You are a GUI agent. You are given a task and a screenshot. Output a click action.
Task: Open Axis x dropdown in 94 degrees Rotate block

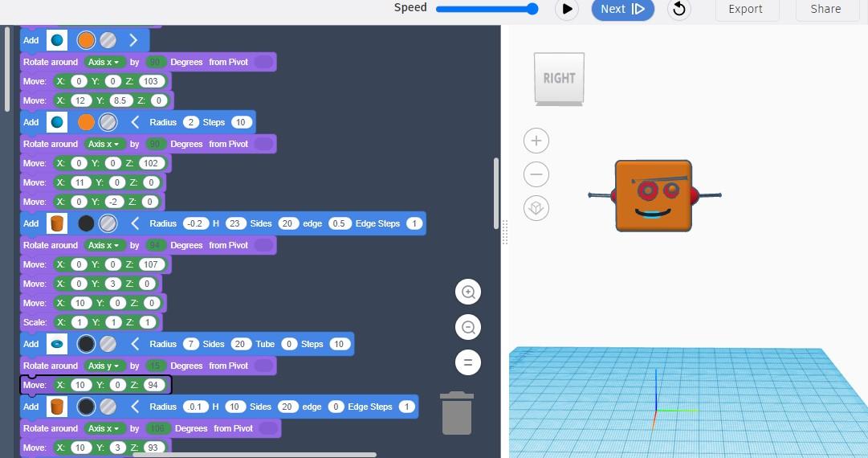pos(104,245)
